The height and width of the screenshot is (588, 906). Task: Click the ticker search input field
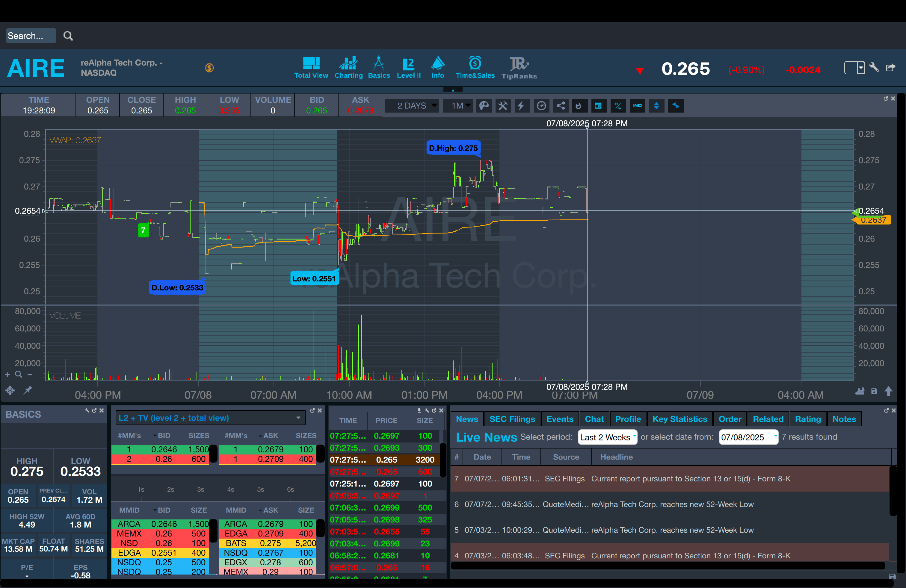pyautogui.click(x=31, y=36)
